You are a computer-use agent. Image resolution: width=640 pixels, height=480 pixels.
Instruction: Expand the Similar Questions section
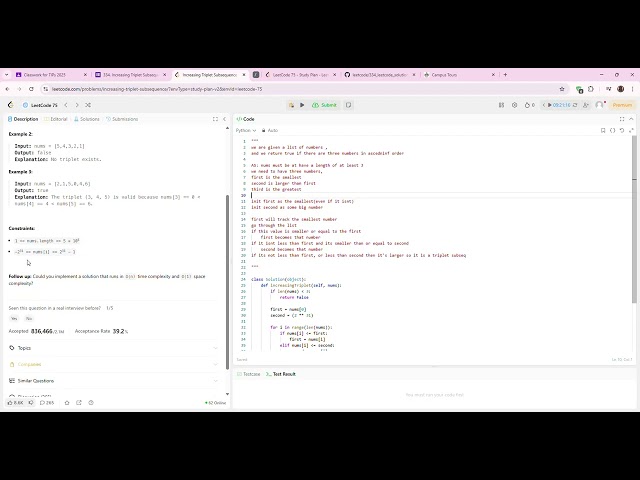pyautogui.click(x=113, y=380)
